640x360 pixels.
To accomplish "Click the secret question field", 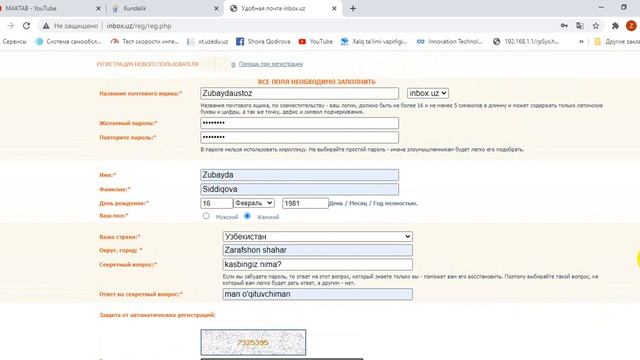I will coord(318,264).
